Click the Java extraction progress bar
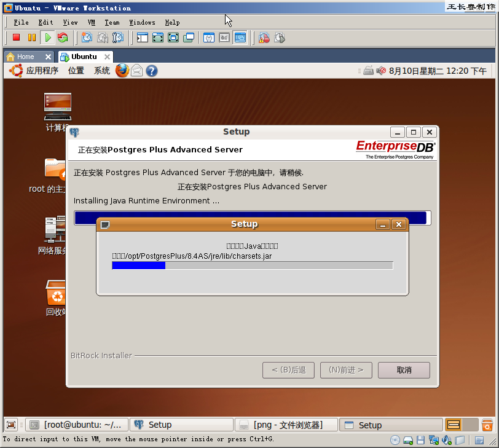The image size is (499, 448). click(x=253, y=265)
